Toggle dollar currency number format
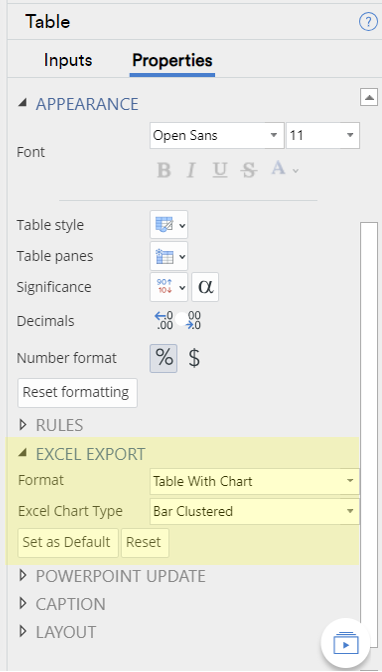Image resolution: width=382 pixels, height=672 pixels. 194,358
